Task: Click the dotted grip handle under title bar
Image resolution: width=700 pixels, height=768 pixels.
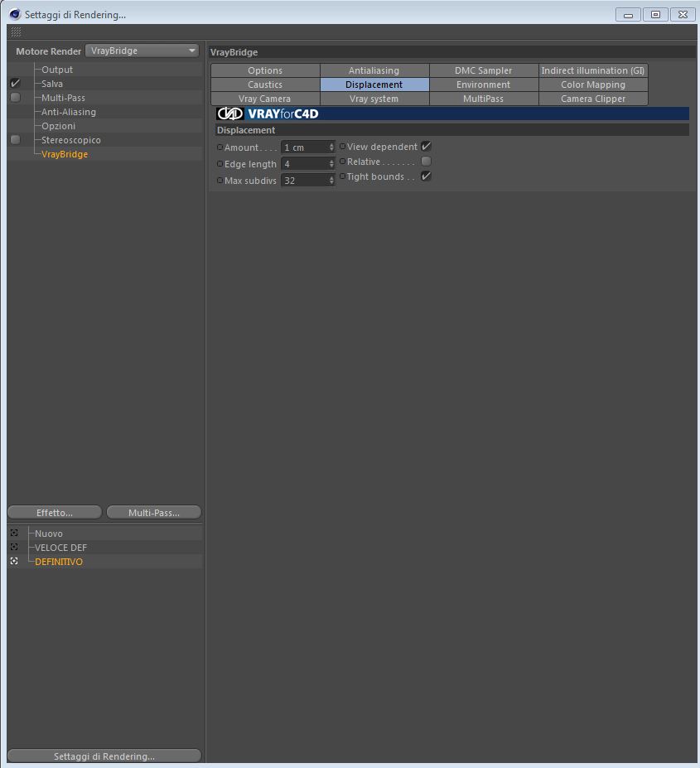Action: pyautogui.click(x=16, y=32)
